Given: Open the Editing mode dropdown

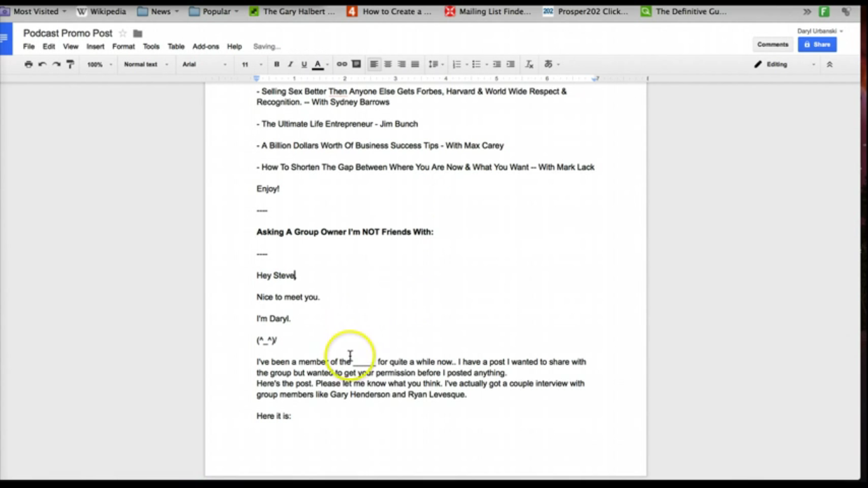Looking at the screenshot, I should coord(784,64).
